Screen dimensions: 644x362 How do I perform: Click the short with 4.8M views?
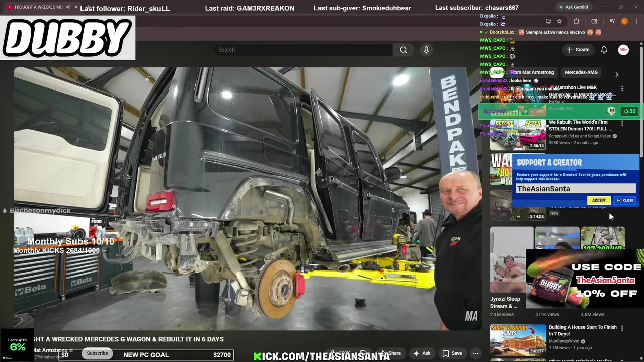(x=603, y=272)
